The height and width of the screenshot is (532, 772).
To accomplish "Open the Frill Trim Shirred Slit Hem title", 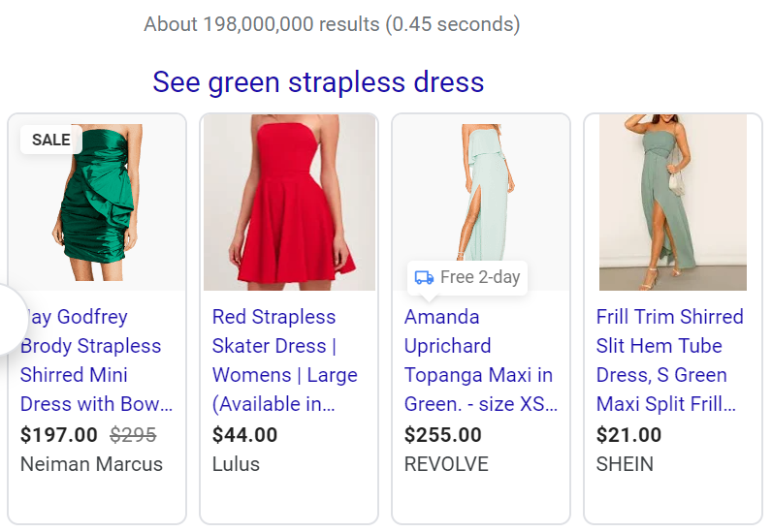I will coord(669,360).
